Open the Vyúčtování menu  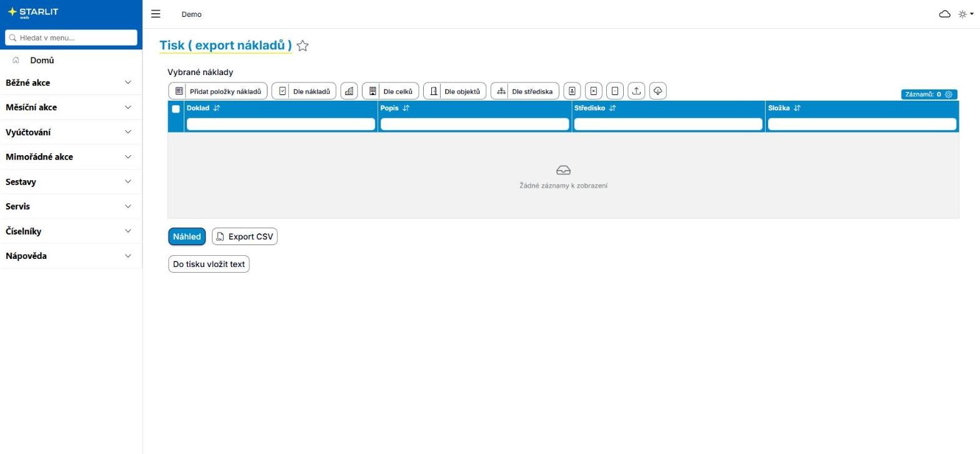click(x=71, y=132)
